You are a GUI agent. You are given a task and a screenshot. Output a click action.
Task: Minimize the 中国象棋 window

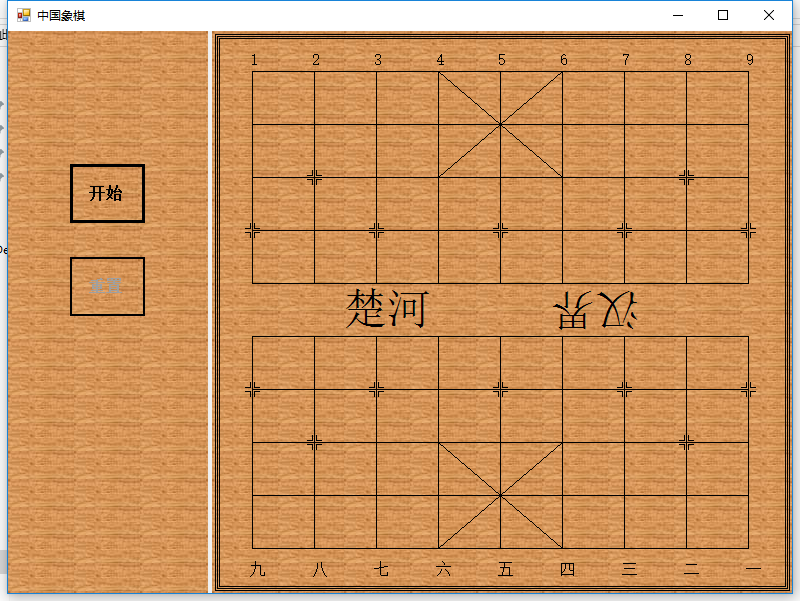pos(678,15)
